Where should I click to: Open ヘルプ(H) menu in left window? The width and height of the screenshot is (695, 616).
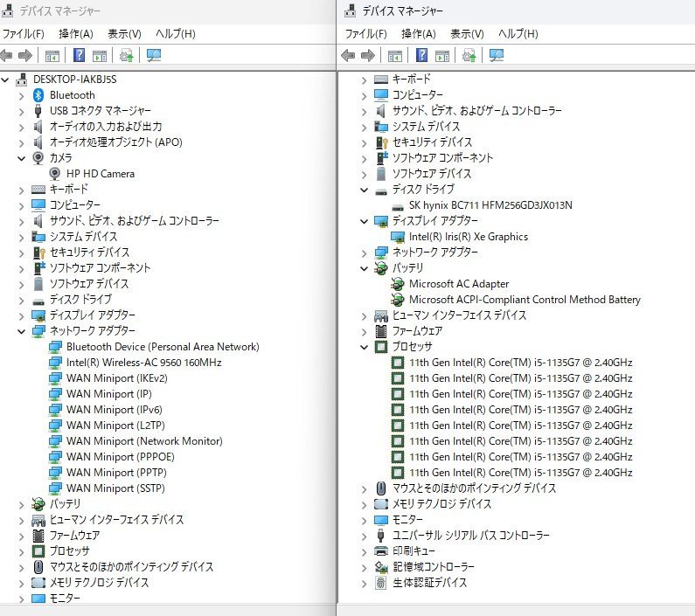[x=176, y=34]
